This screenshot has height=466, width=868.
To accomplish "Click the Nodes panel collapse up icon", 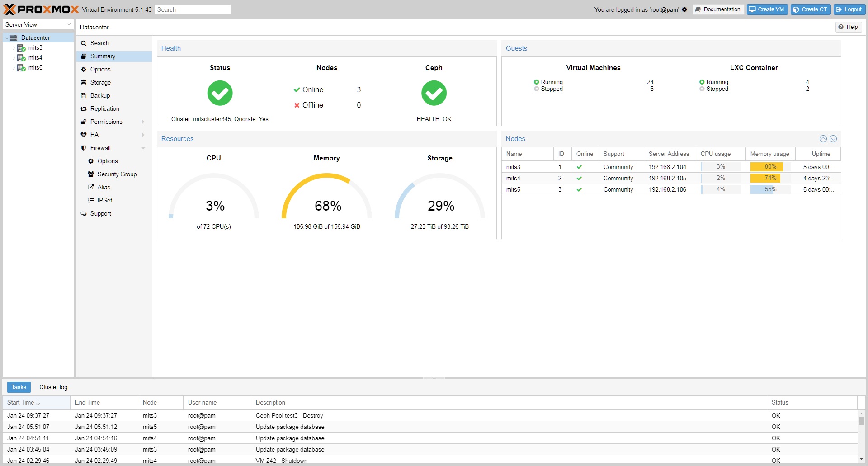I will click(823, 139).
